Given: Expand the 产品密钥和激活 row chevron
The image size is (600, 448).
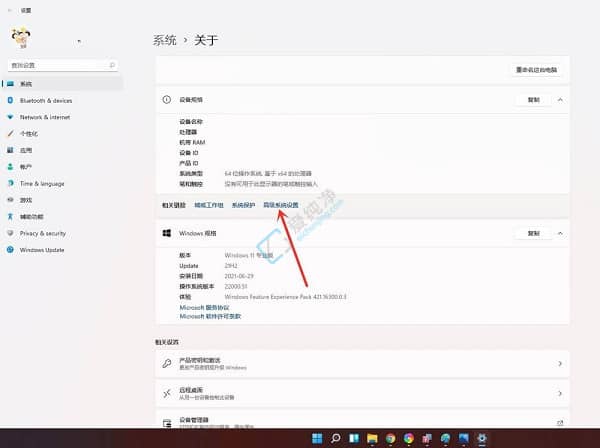Looking at the screenshot, I should point(560,363).
